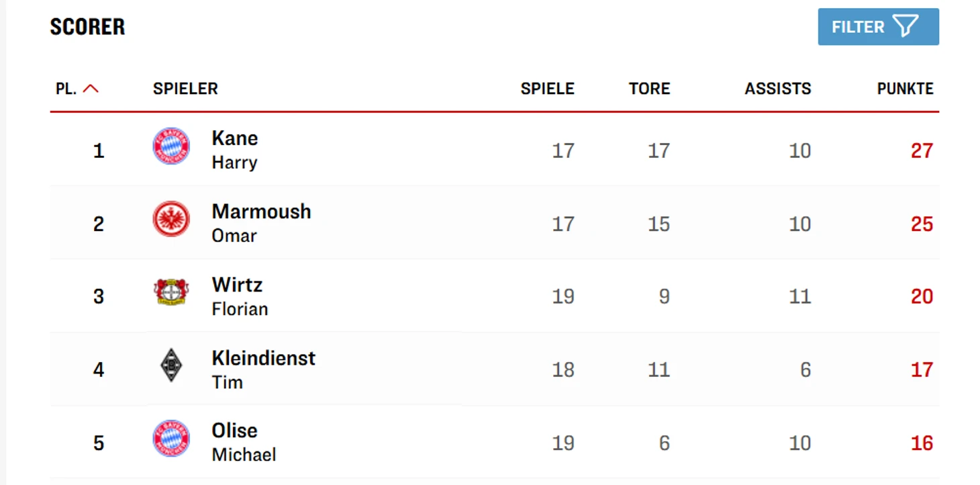The image size is (980, 485).
Task: Select the Florian Wirtz player name
Action: (239, 296)
